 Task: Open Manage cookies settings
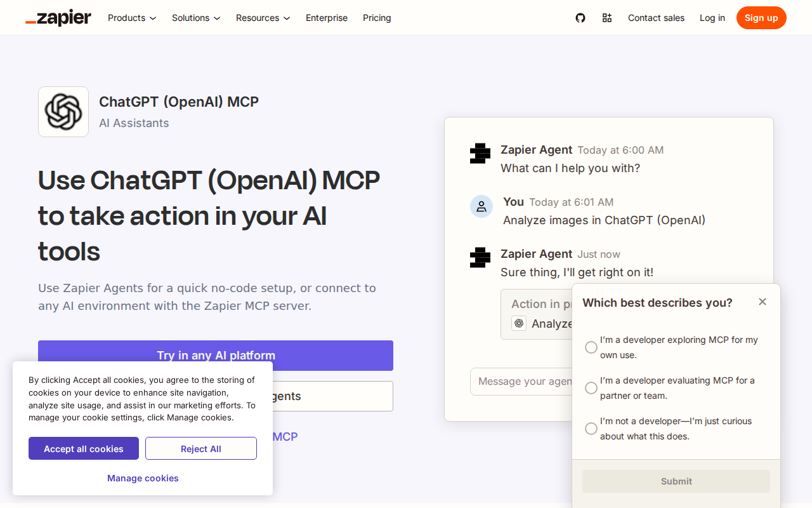click(143, 478)
